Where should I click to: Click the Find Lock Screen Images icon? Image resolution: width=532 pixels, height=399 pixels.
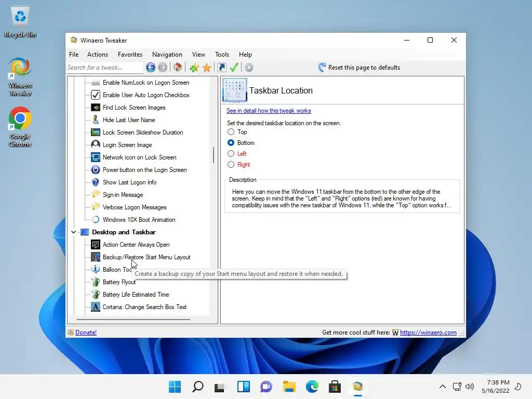96,108
